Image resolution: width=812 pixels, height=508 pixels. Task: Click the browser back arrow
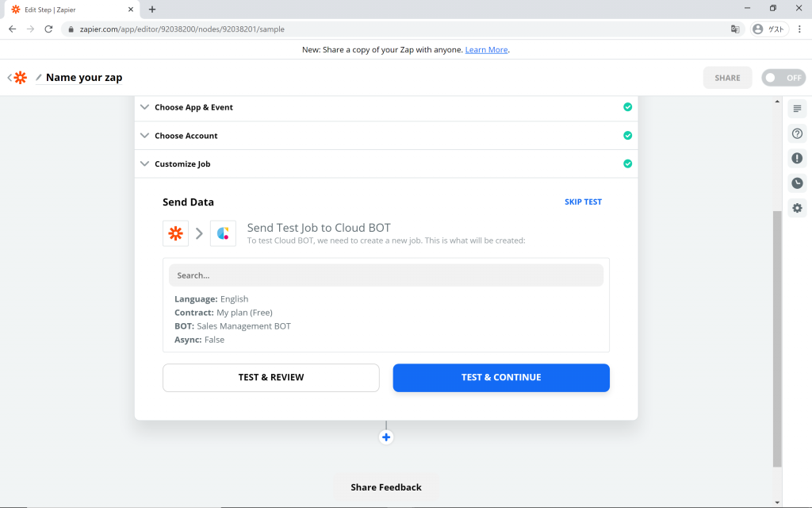[x=13, y=29]
